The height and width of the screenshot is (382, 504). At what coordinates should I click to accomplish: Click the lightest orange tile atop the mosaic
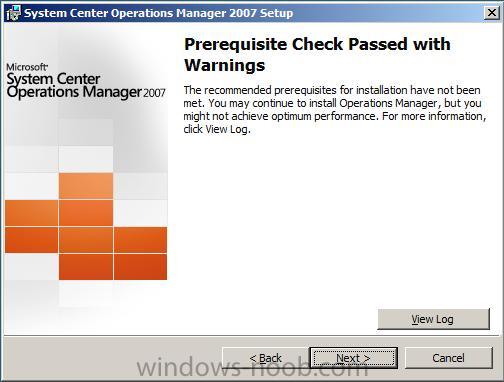(x=86, y=186)
